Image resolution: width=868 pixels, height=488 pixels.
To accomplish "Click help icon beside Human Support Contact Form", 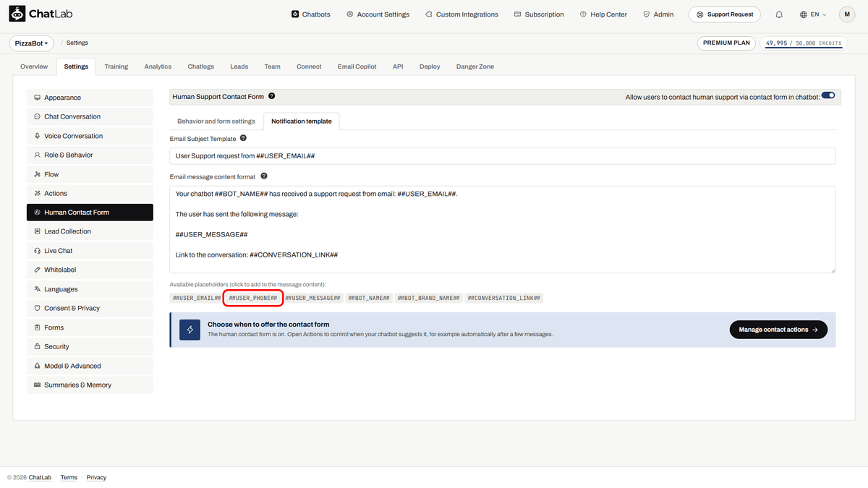I will [x=271, y=96].
